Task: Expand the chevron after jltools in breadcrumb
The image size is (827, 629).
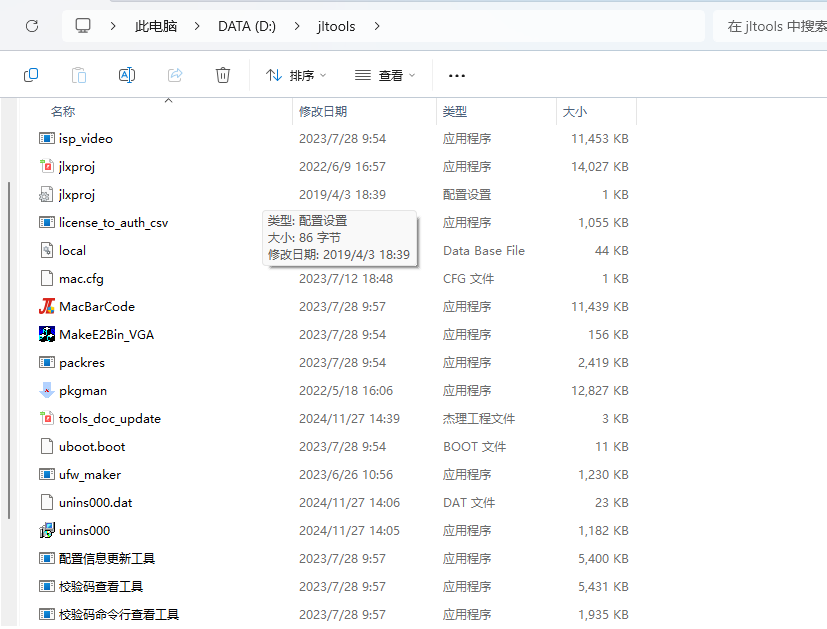Action: pyautogui.click(x=377, y=26)
